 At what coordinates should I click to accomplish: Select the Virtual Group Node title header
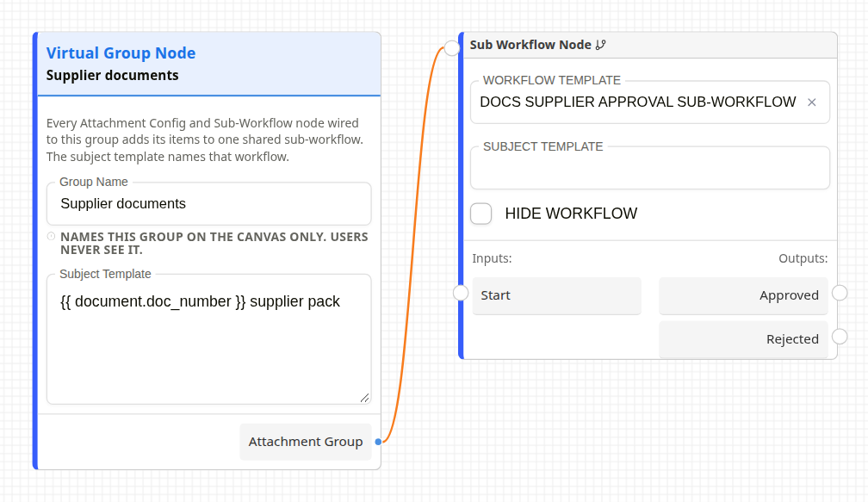point(208,64)
